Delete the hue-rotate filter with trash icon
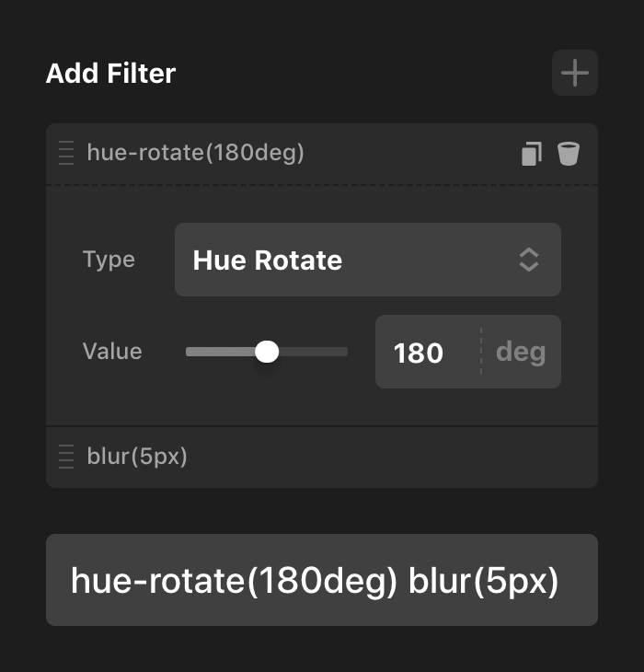644x672 pixels. 569,154
